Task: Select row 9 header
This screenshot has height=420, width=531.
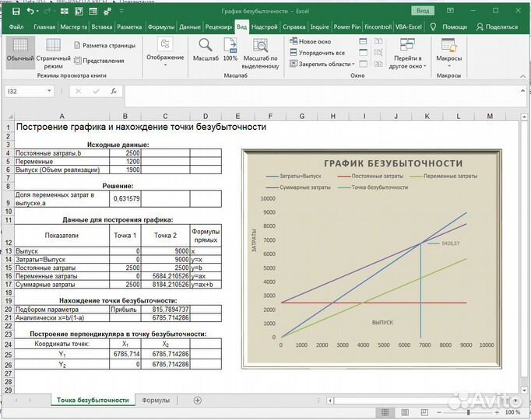Action: coord(9,199)
